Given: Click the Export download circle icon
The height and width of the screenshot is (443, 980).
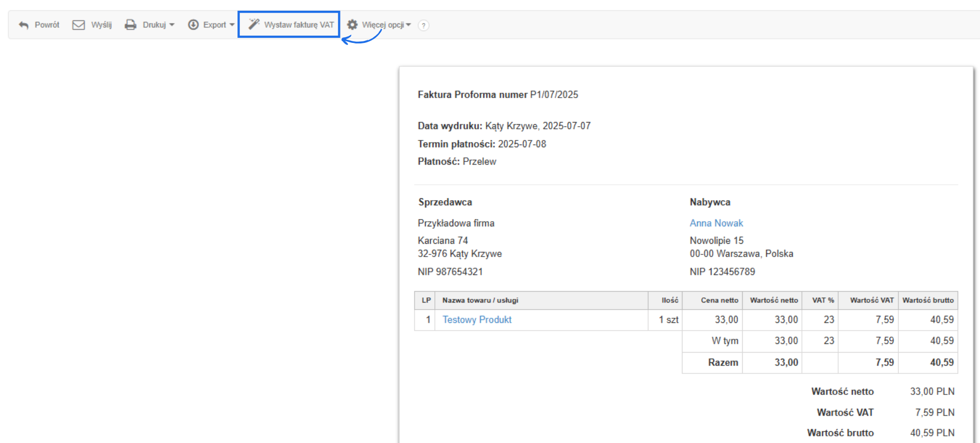Looking at the screenshot, I should point(193,25).
